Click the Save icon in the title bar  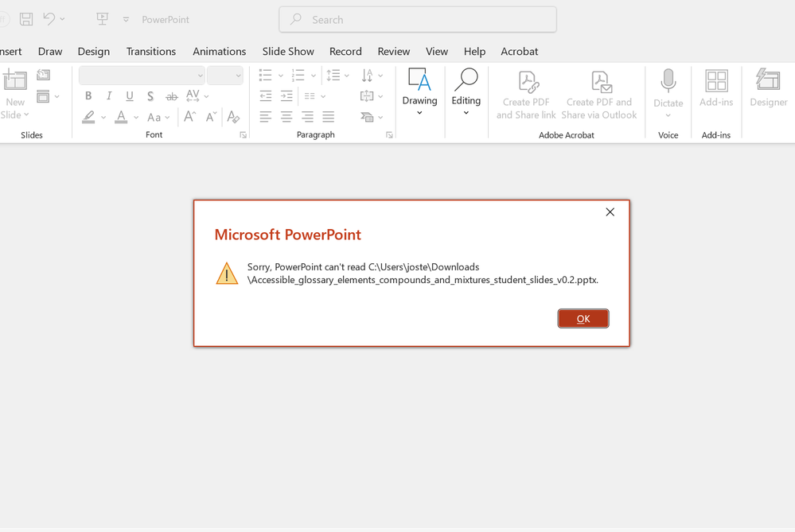pyautogui.click(x=25, y=19)
